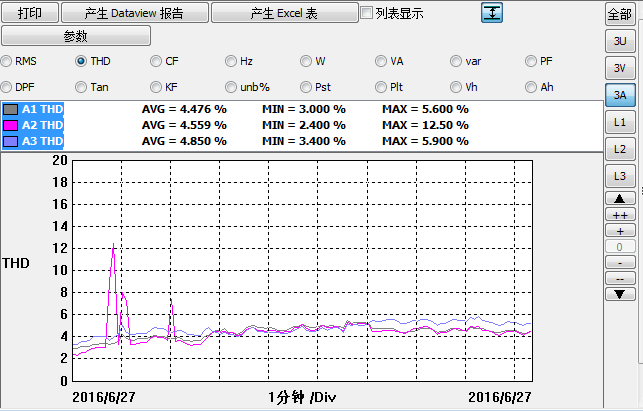Select the THD radio button
Screen dimensions: 643x411
pos(81,62)
